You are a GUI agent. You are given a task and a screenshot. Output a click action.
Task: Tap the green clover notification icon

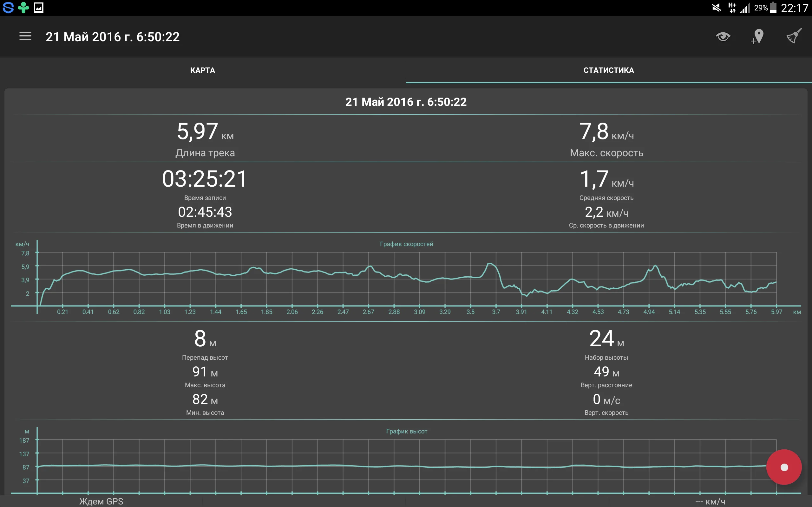pos(23,7)
